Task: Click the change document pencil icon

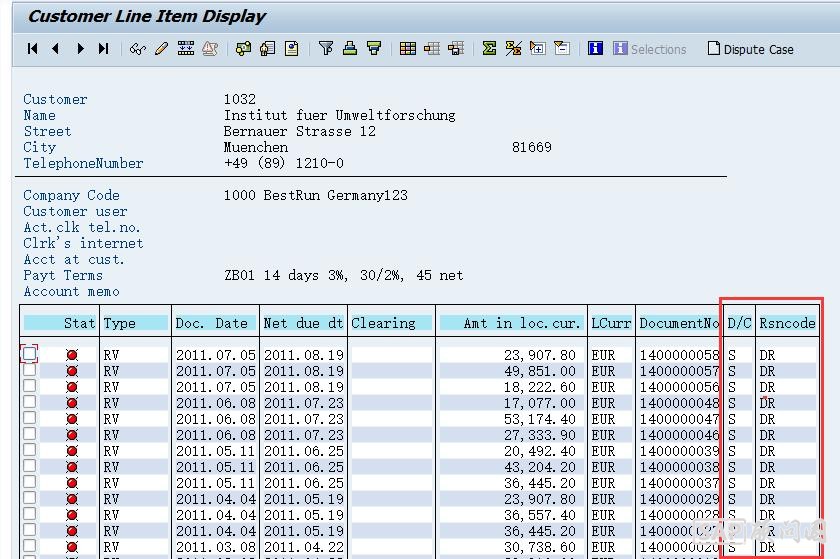Action: click(161, 49)
